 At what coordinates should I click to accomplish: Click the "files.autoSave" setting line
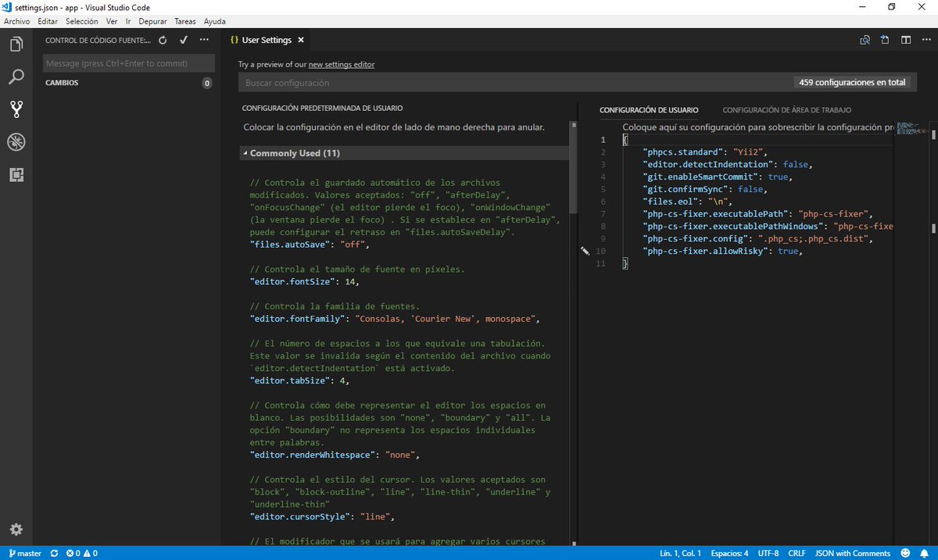coord(308,244)
